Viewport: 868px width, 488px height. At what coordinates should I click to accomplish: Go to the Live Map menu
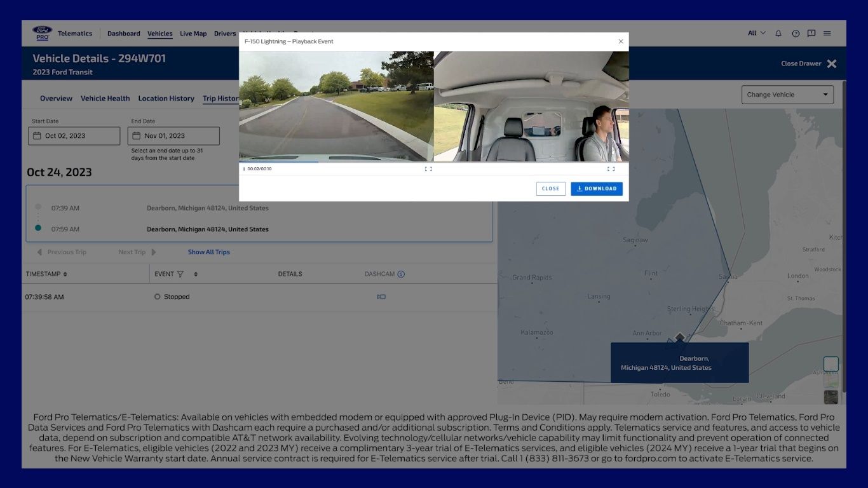193,34
